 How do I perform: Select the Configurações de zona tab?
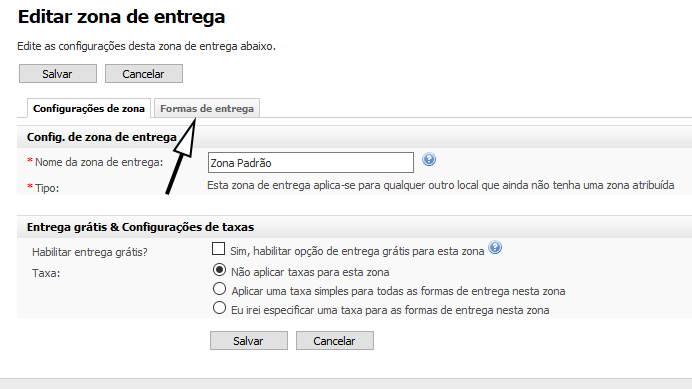tap(89, 109)
